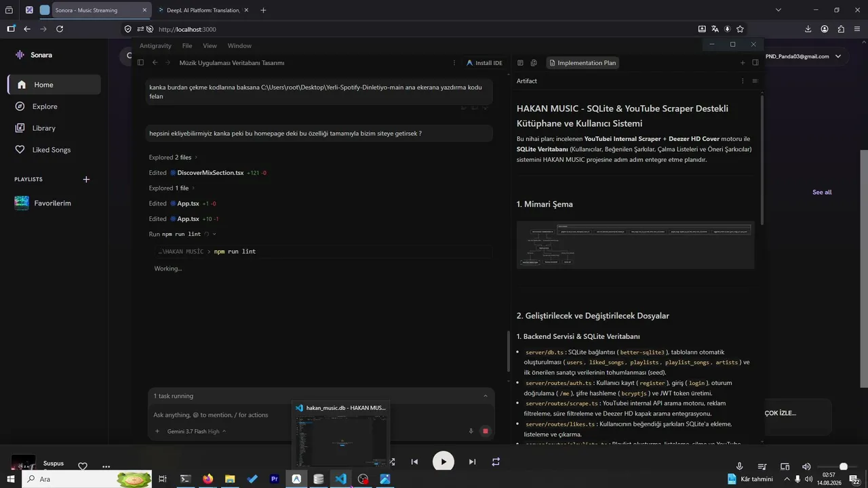Add an attachment with the plus icon

(157, 431)
